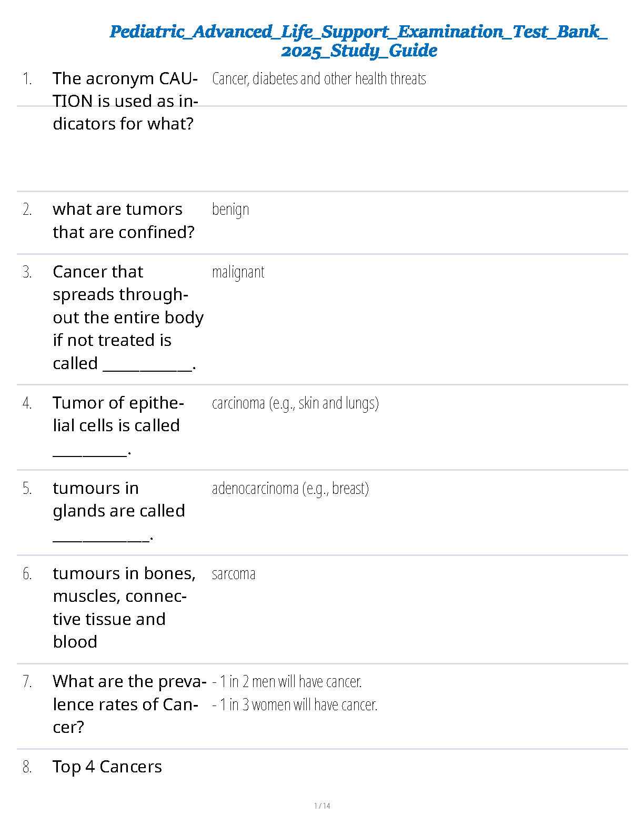Click the item number 8 label

tap(27, 767)
